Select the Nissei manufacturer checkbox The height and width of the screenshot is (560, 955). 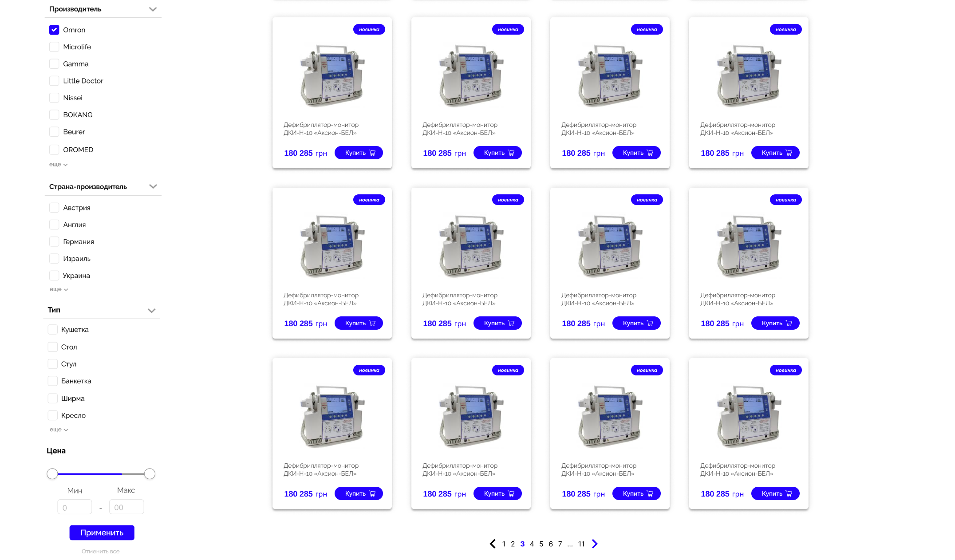(x=54, y=98)
